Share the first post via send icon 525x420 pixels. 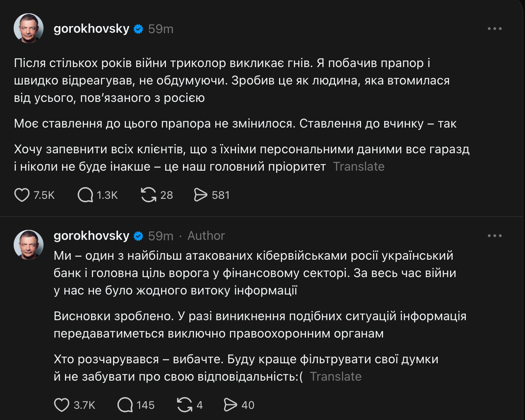click(x=201, y=195)
